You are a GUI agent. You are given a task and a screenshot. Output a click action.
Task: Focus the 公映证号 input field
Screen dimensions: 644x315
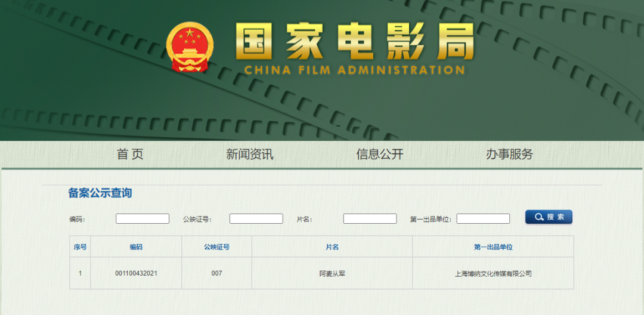256,219
